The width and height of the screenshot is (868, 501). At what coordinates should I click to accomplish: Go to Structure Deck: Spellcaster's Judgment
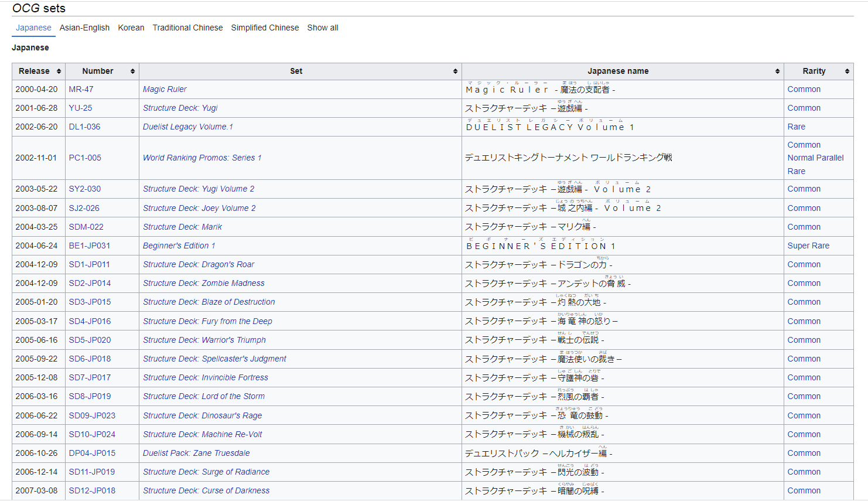coord(214,359)
